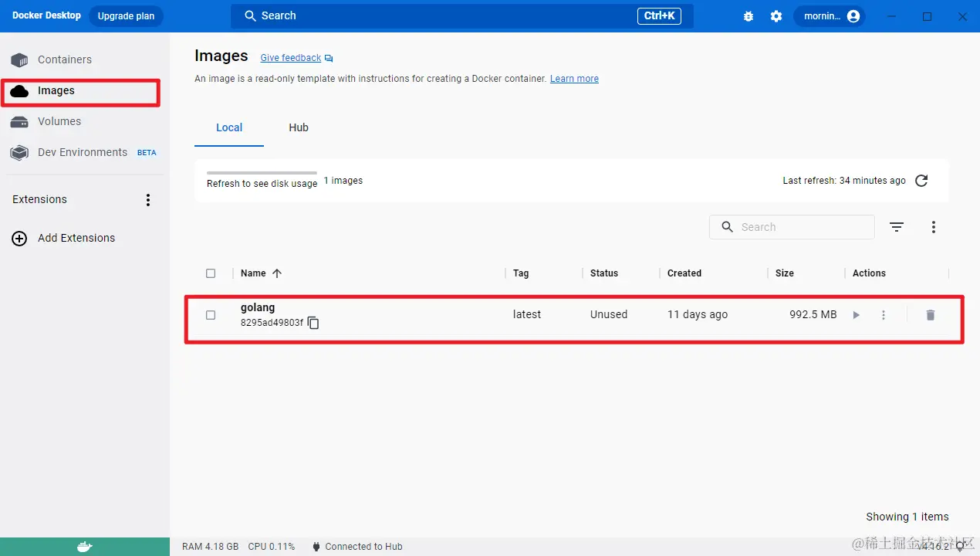Image resolution: width=980 pixels, height=556 pixels.
Task: Tick the golang image checkbox
Action: (x=211, y=315)
